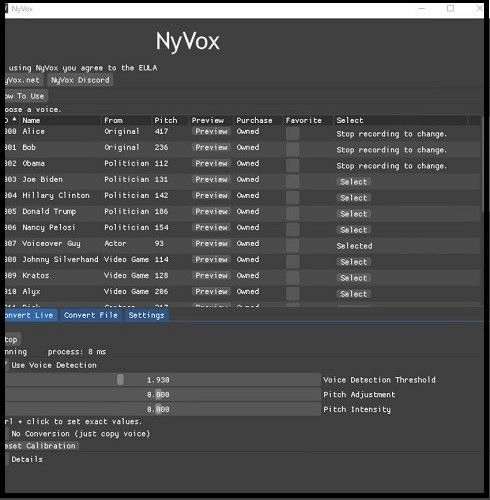This screenshot has height=500, width=490.
Task: Click 'Stop recording to change.' in Bob row
Action: tap(392, 150)
